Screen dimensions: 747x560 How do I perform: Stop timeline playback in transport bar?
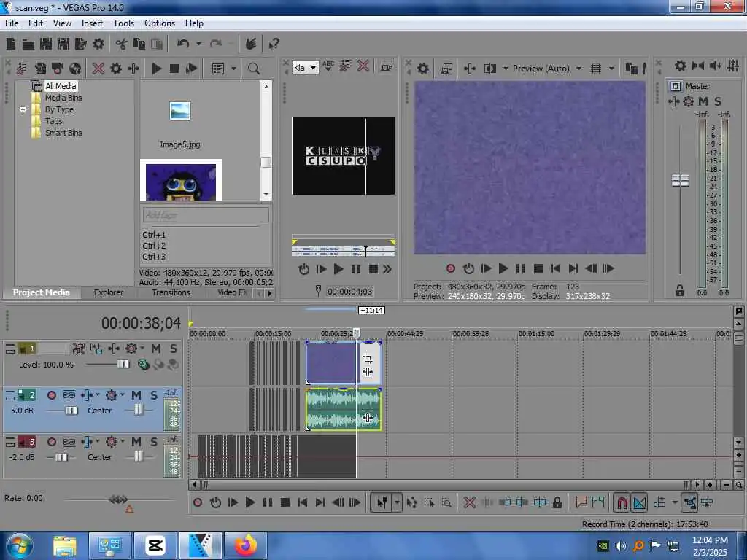point(285,502)
